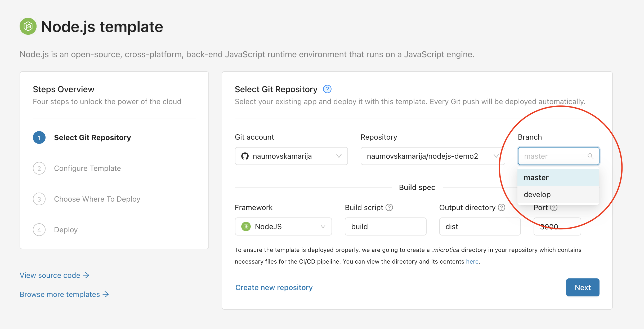Click step 2 circle in Steps Overview
This screenshot has height=329, width=644.
click(39, 168)
